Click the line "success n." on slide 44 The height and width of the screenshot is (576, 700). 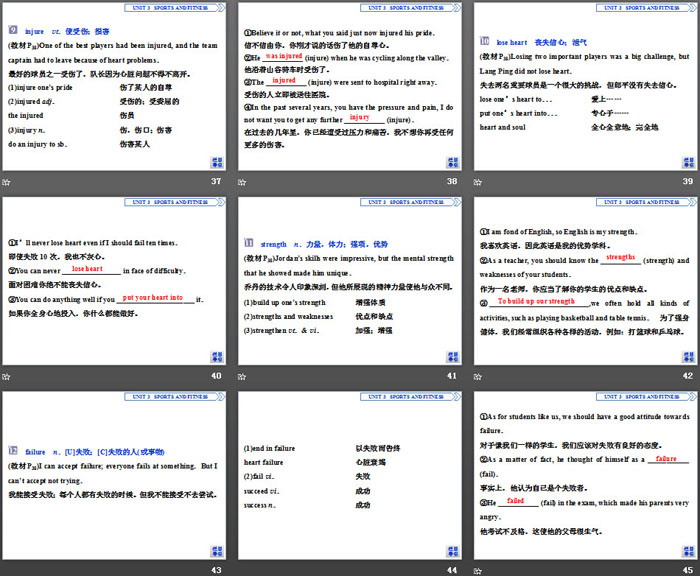point(260,505)
